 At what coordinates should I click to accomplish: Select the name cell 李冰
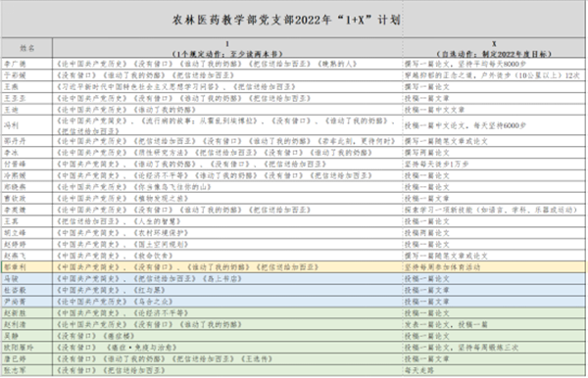(x=27, y=153)
